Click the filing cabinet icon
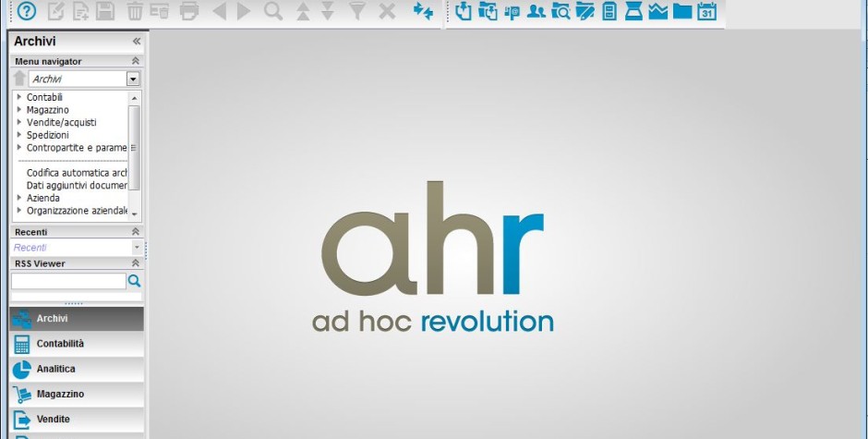 click(x=609, y=11)
